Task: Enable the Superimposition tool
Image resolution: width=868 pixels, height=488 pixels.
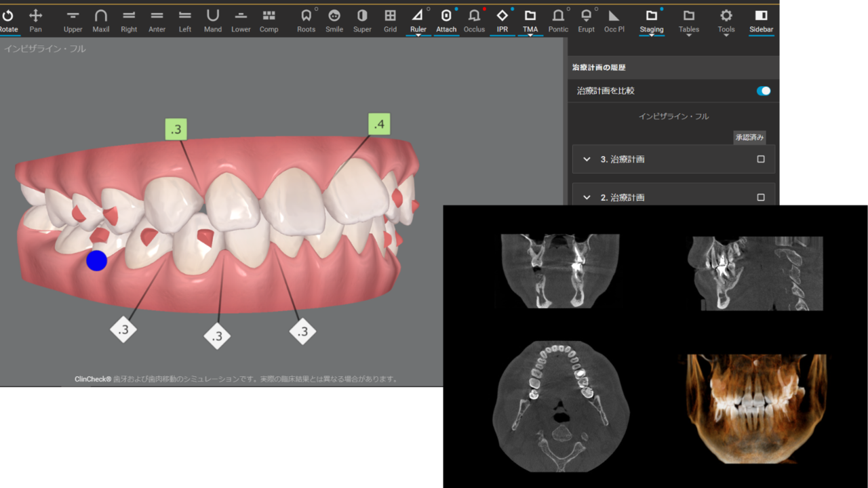Action: (x=362, y=20)
